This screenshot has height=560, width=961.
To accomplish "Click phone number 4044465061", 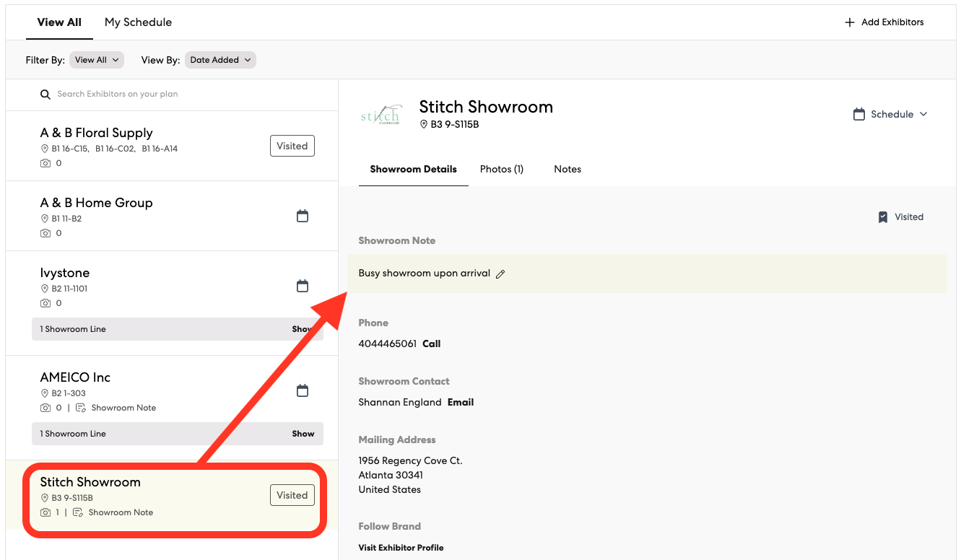I will (388, 344).
